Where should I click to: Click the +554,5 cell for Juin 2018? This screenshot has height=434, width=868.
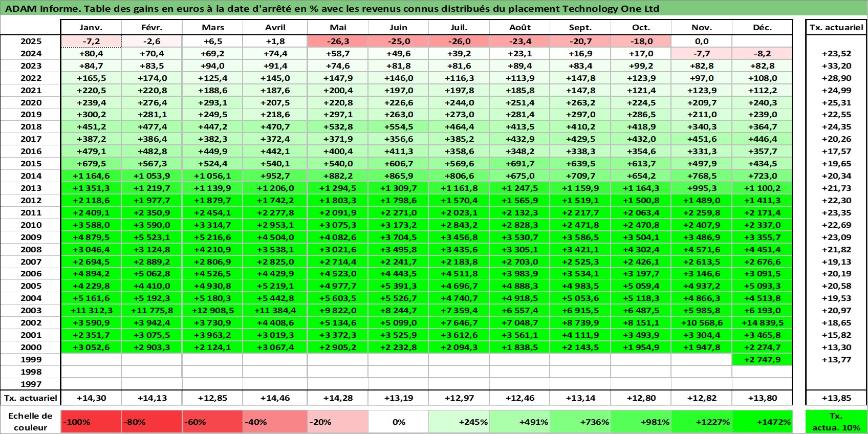tap(398, 126)
